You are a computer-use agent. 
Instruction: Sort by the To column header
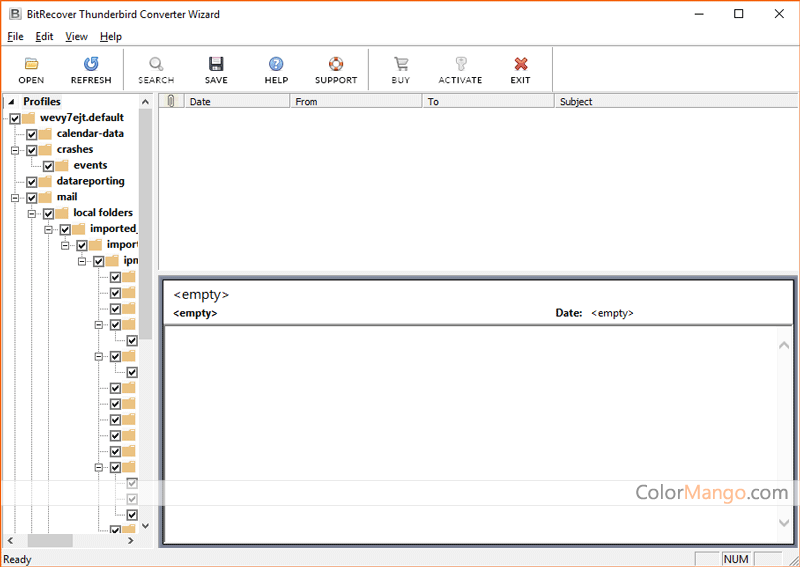[x=488, y=101]
